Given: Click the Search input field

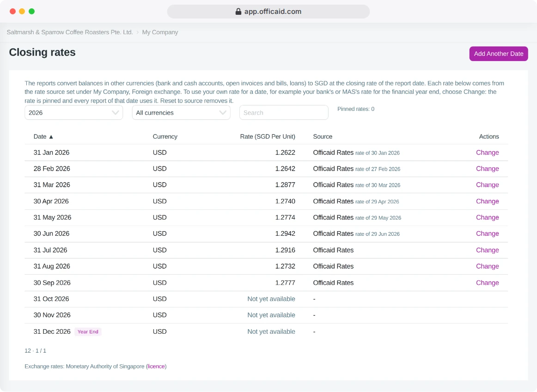Looking at the screenshot, I should (284, 113).
